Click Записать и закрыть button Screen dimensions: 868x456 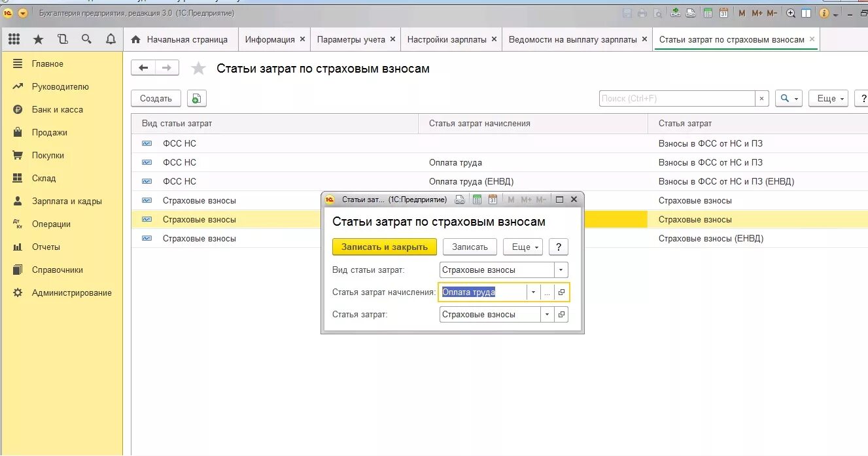coord(385,247)
